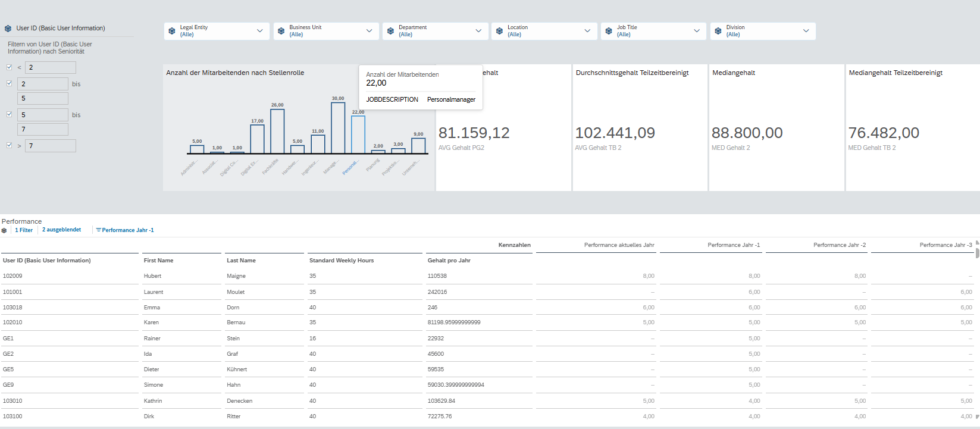Click the Department filter cube icon

[x=390, y=31]
